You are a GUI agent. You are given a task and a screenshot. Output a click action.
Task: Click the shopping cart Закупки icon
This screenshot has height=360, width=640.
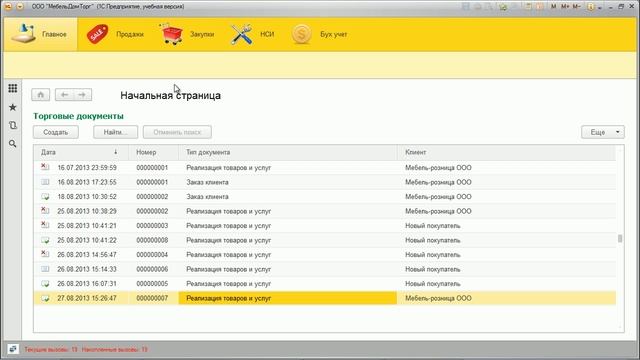coord(171,34)
